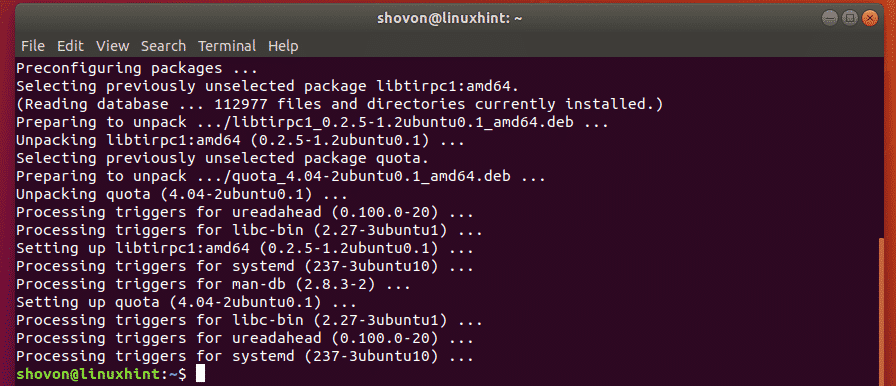
Task: Open the Terminal menu
Action: (227, 46)
